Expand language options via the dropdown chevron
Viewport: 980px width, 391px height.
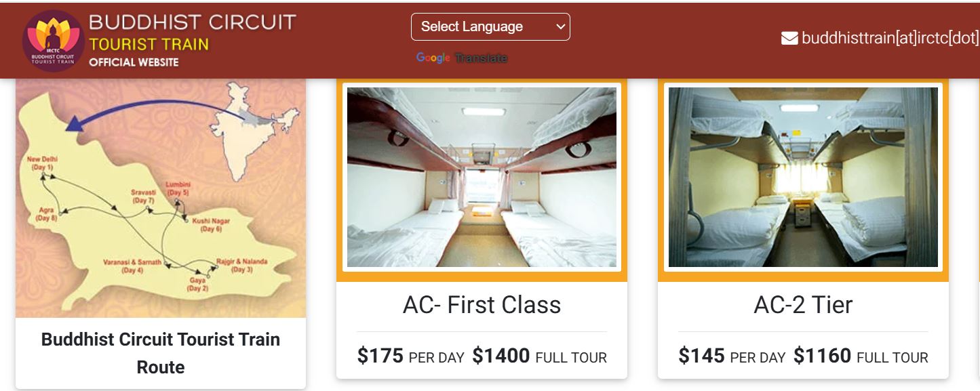pyautogui.click(x=559, y=26)
